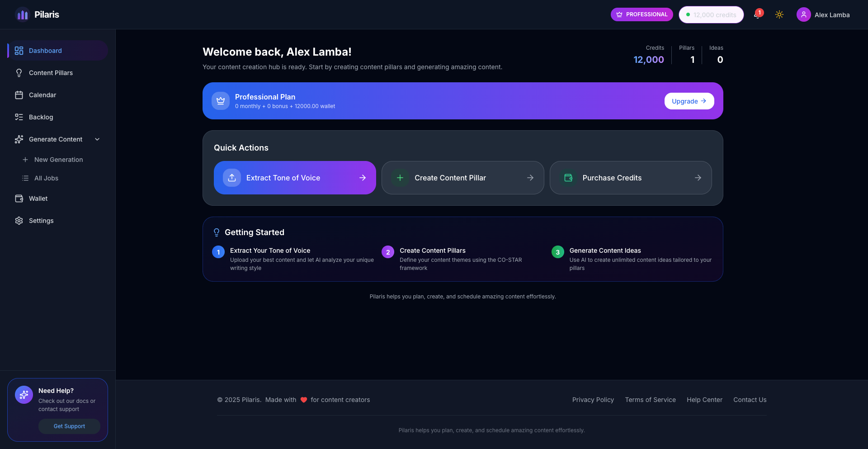Screen dimensions: 868x449
Task: Open the Privacy Policy footer link
Action: click(x=593, y=400)
